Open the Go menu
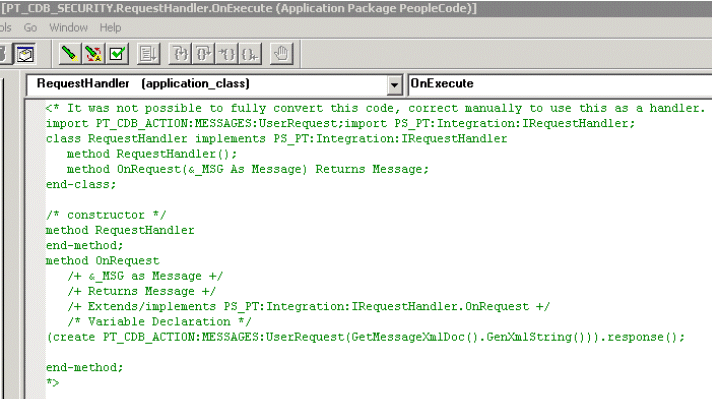This screenshot has width=712, height=399. point(30,28)
